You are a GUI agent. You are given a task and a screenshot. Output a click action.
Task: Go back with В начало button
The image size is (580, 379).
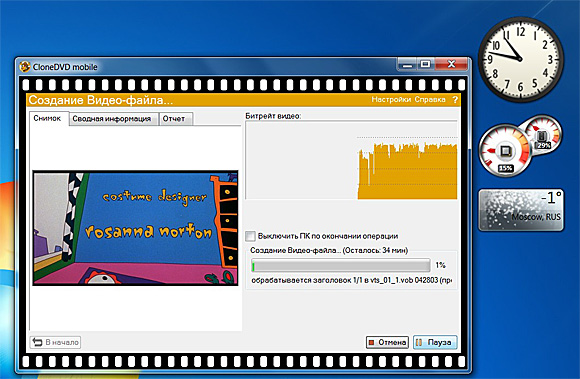coord(55,342)
